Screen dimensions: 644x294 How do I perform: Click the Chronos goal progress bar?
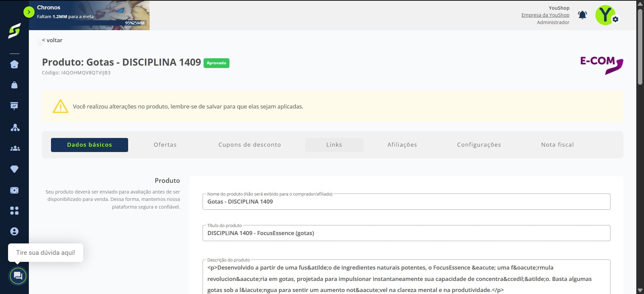(92, 23)
